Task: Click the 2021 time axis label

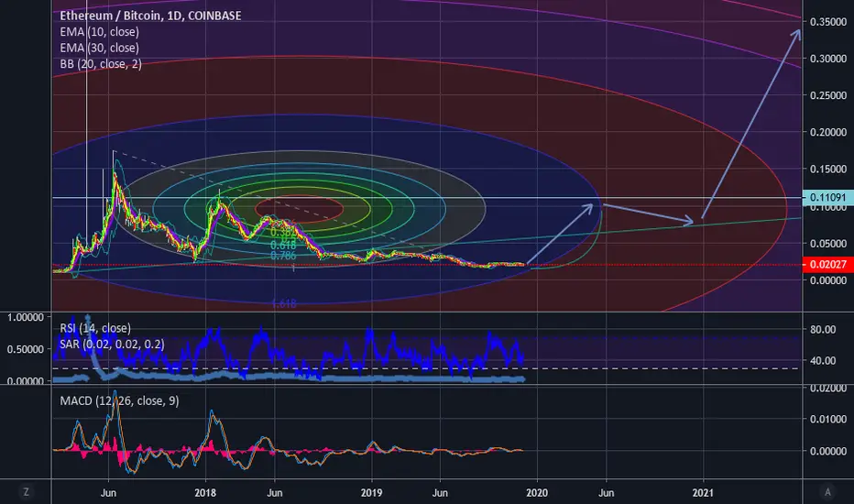Action: tap(703, 493)
